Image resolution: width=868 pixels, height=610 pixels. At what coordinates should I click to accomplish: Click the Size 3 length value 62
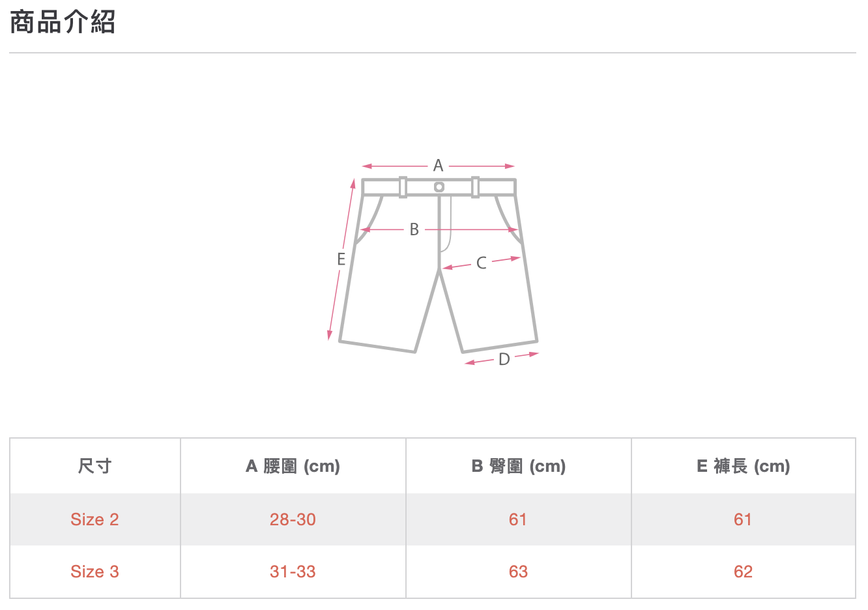tap(743, 572)
